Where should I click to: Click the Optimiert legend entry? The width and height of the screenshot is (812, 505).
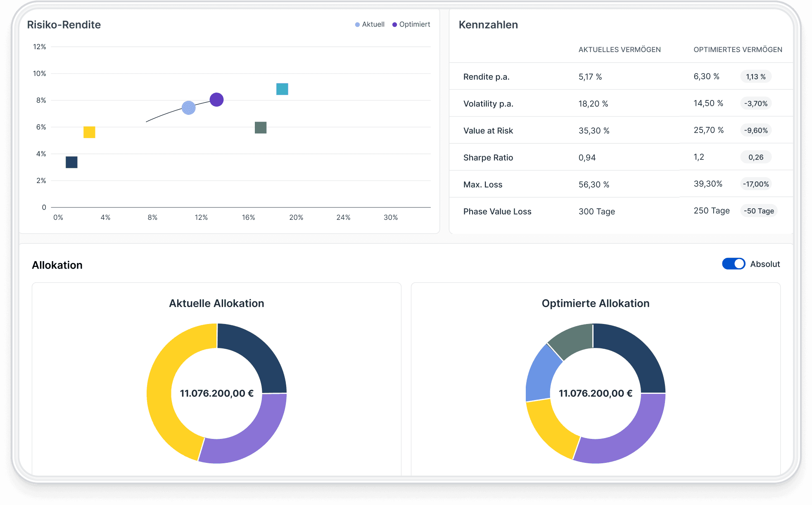[x=411, y=24]
